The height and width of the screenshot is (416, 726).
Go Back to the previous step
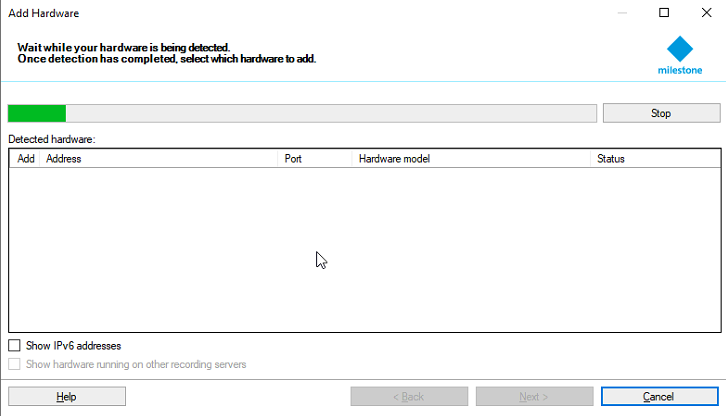409,397
